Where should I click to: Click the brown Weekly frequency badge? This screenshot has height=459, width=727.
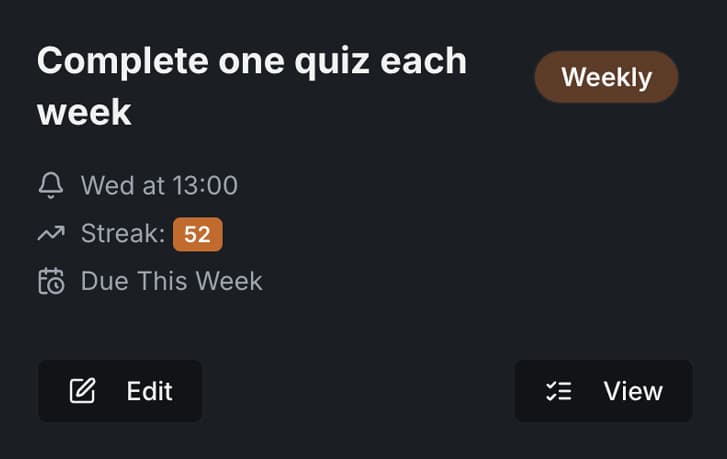tap(606, 77)
